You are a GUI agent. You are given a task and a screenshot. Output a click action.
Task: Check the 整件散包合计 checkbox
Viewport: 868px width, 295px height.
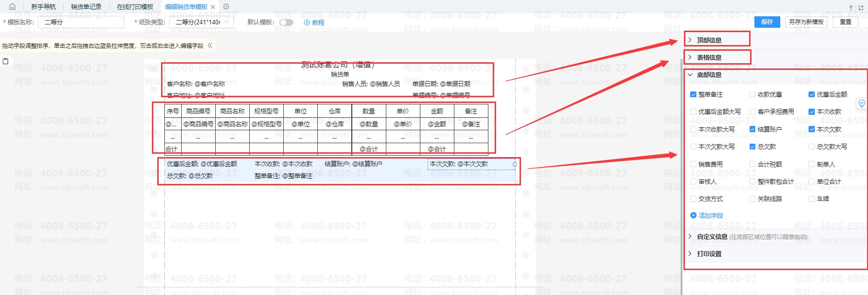pyautogui.click(x=752, y=182)
